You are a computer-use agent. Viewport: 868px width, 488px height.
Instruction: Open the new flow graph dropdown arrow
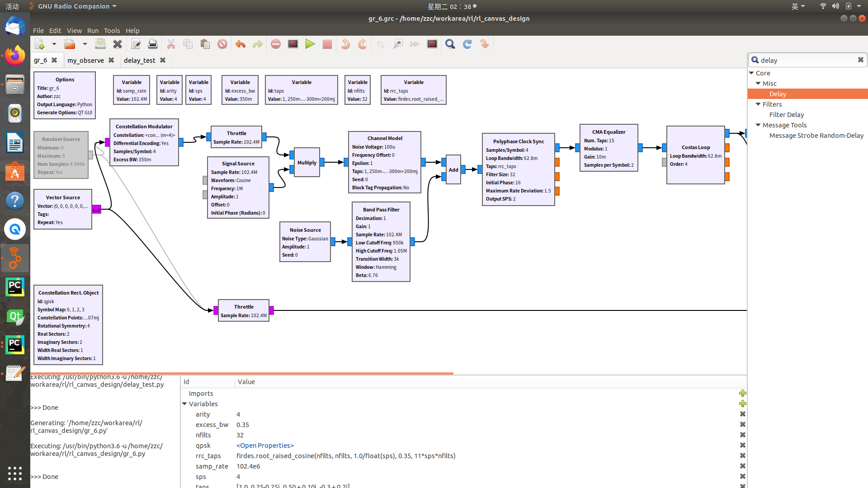[x=54, y=44]
